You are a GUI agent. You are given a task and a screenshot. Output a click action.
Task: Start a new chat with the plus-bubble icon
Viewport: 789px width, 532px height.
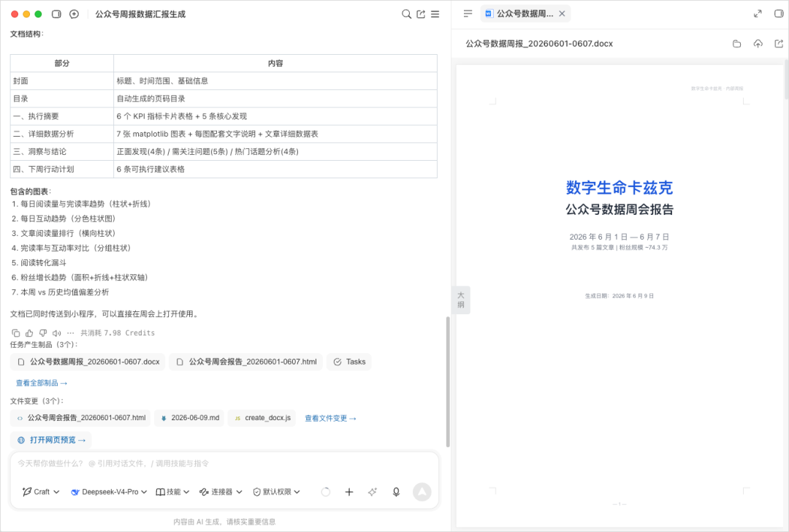[74, 14]
